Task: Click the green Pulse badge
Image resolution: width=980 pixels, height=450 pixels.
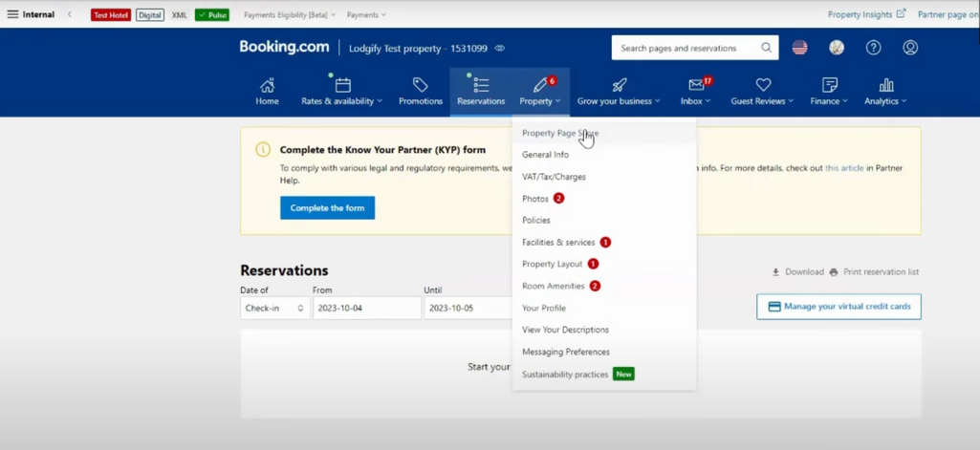Action: [212, 15]
